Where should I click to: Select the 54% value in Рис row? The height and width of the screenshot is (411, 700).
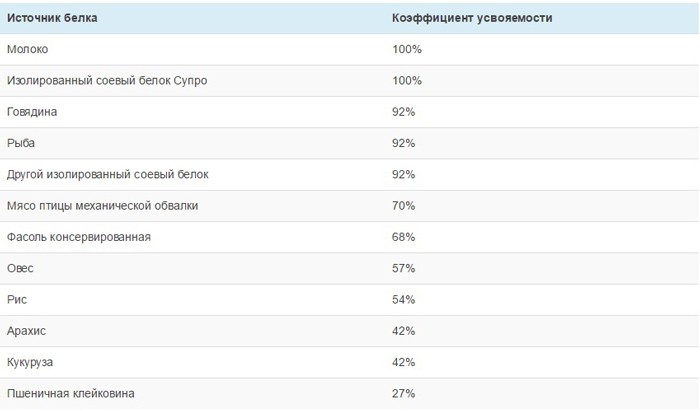tap(404, 299)
